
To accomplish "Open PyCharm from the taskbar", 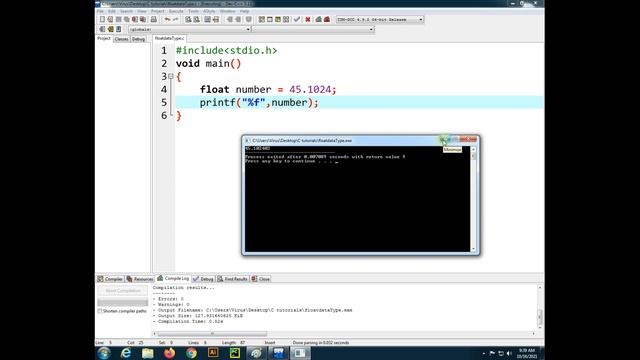I will coord(235,353).
